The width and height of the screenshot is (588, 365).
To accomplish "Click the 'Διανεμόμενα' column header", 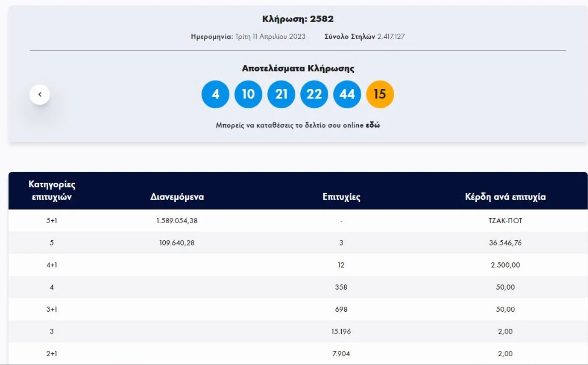I will tap(177, 197).
